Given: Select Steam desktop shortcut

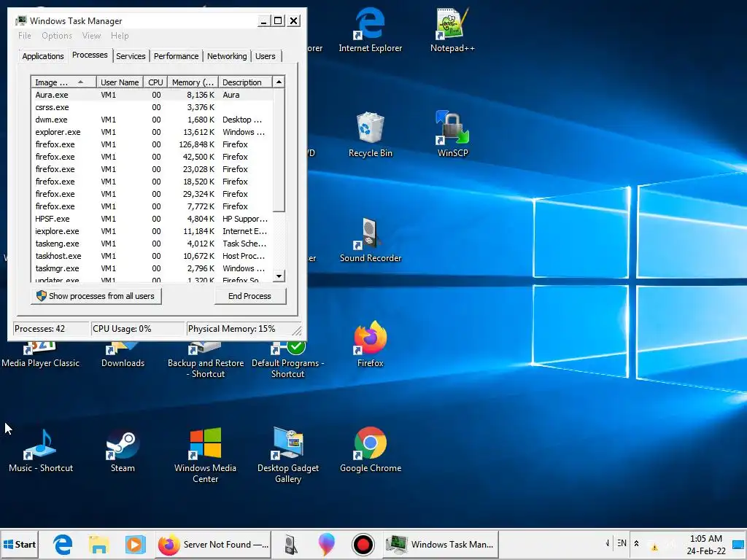Looking at the screenshot, I should click(123, 449).
